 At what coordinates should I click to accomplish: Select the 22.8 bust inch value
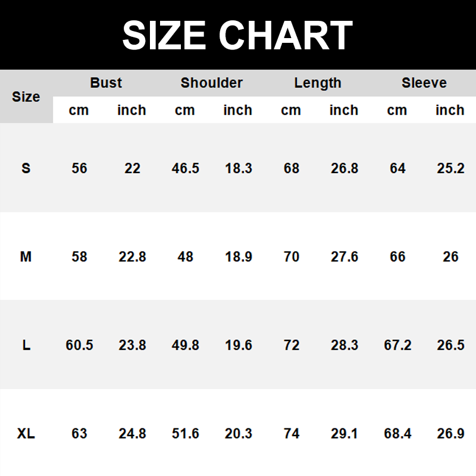click(x=132, y=256)
